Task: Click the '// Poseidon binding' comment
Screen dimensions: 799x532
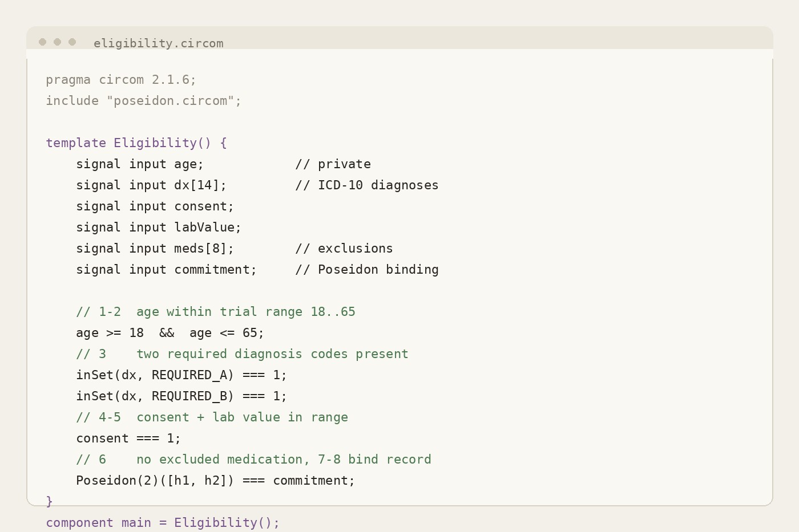Action: (x=367, y=270)
